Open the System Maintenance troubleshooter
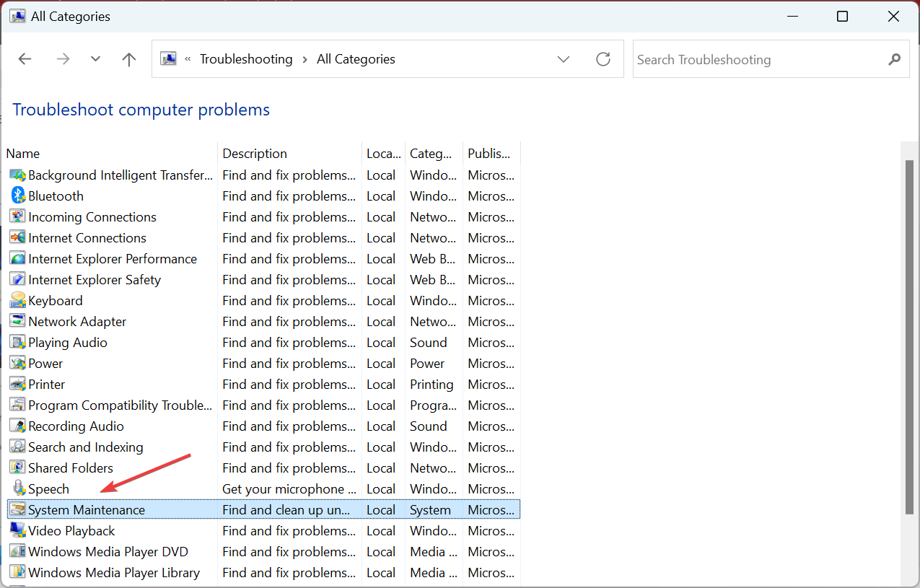 coord(87,509)
